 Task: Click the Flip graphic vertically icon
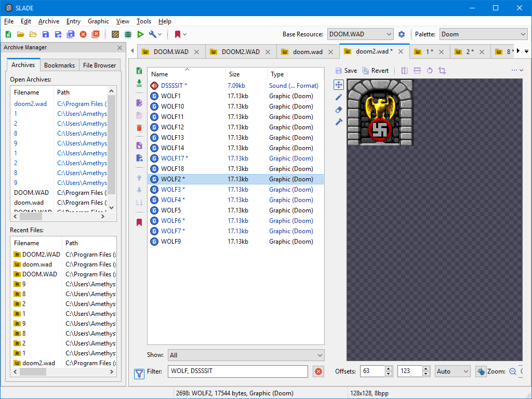[x=417, y=71]
